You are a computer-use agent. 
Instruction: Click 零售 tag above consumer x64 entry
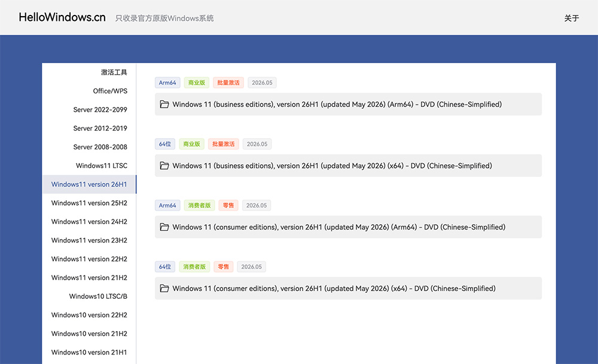224,267
